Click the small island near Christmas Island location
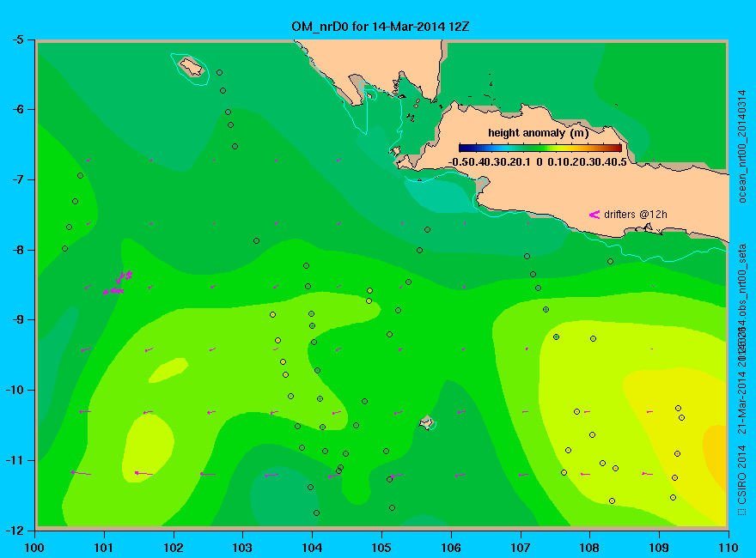The image size is (756, 558). pyautogui.click(x=427, y=423)
